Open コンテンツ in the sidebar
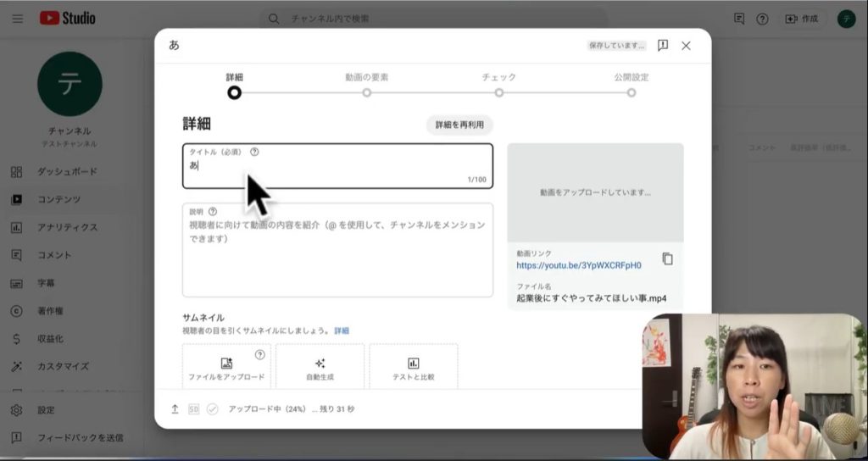The height and width of the screenshot is (461, 868). [x=58, y=199]
